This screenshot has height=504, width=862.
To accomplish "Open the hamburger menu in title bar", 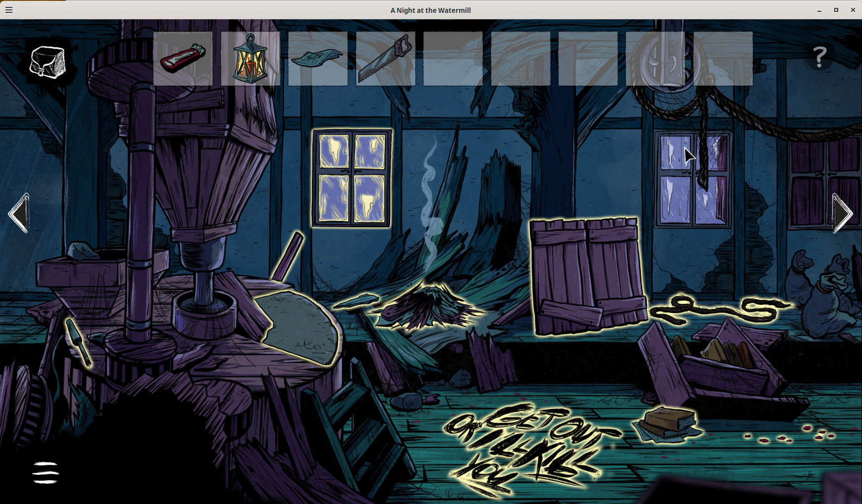I will click(9, 10).
